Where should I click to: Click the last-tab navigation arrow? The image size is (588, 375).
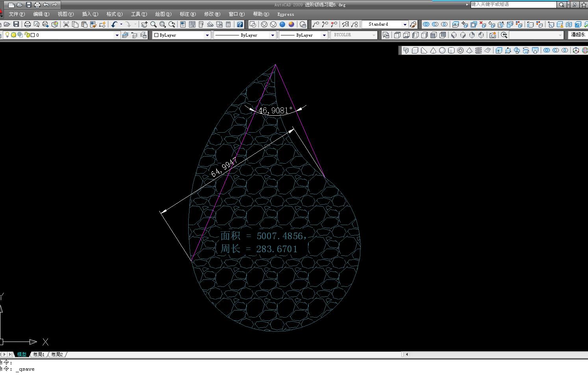coord(11,355)
